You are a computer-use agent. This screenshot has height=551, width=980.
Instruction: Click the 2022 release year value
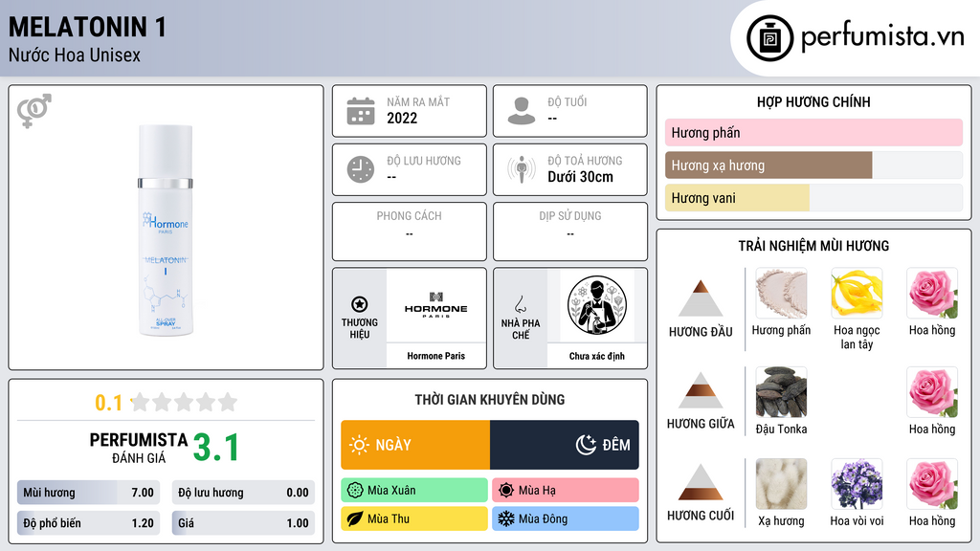tap(402, 118)
